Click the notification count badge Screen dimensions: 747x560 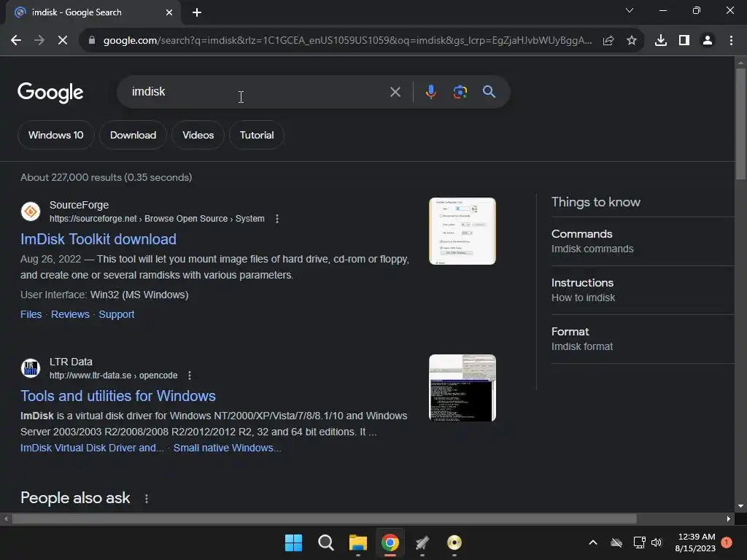pos(727,542)
